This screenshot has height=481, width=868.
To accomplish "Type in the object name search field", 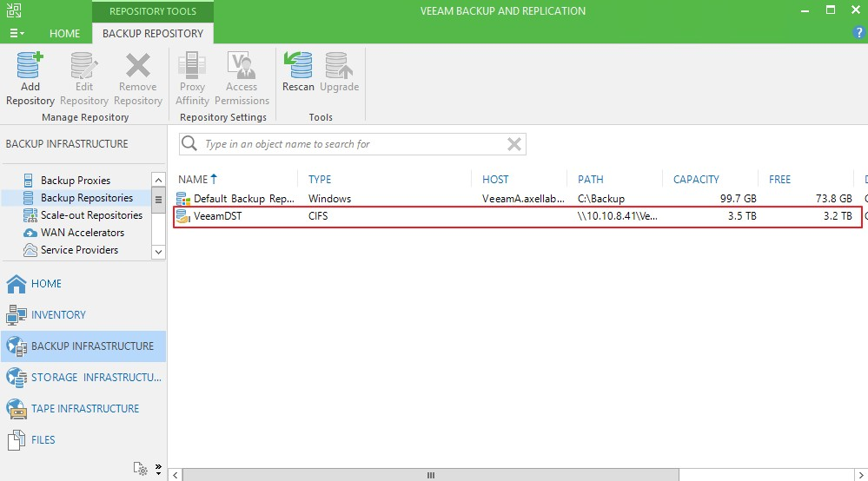I will [348, 144].
